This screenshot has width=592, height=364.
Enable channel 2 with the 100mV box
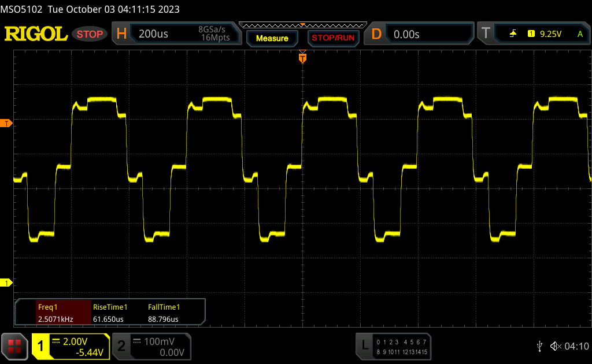tap(150, 346)
